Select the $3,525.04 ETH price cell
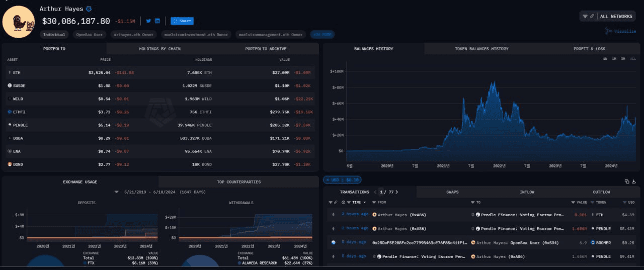 99,72
